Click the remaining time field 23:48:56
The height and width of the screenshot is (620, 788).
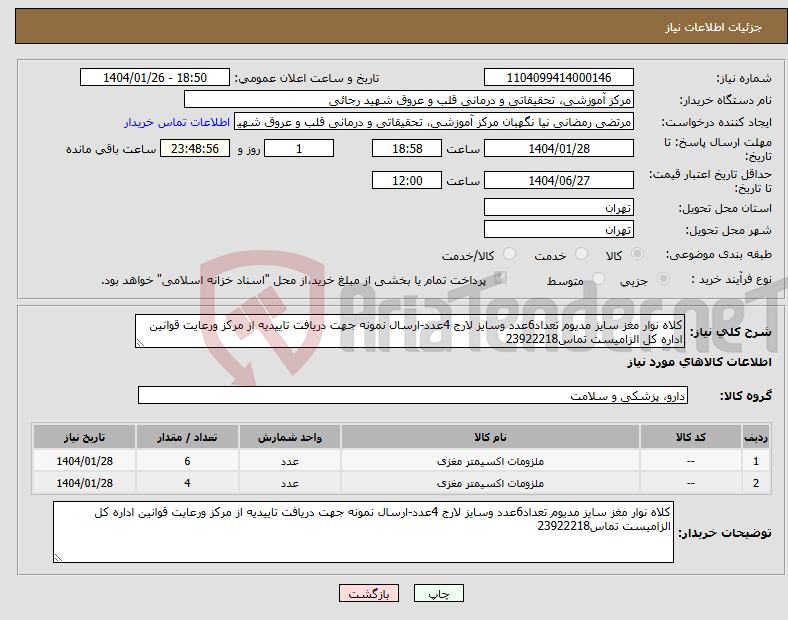click(x=195, y=148)
